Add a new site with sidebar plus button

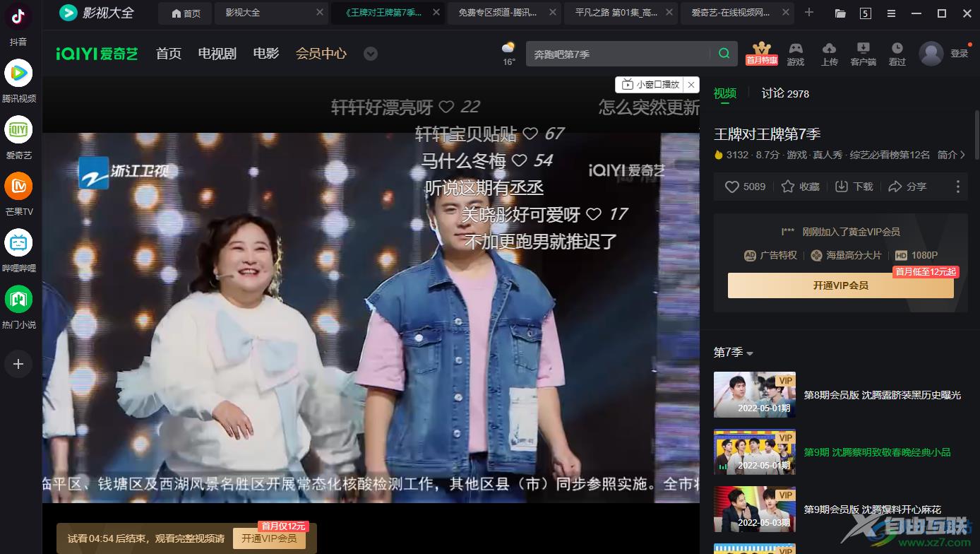[18, 364]
